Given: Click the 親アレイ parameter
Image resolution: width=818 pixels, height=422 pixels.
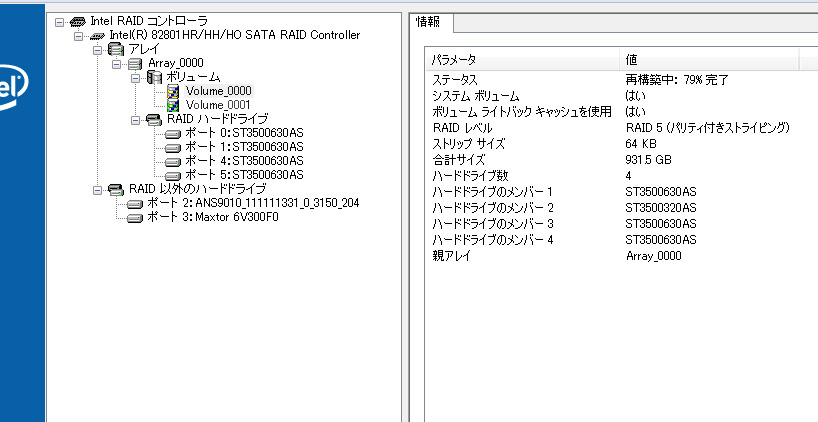Looking at the screenshot, I should coord(451,256).
